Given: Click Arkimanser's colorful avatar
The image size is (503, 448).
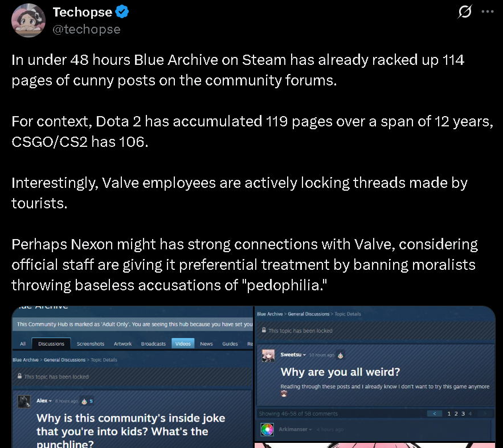Looking at the screenshot, I should point(267,429).
